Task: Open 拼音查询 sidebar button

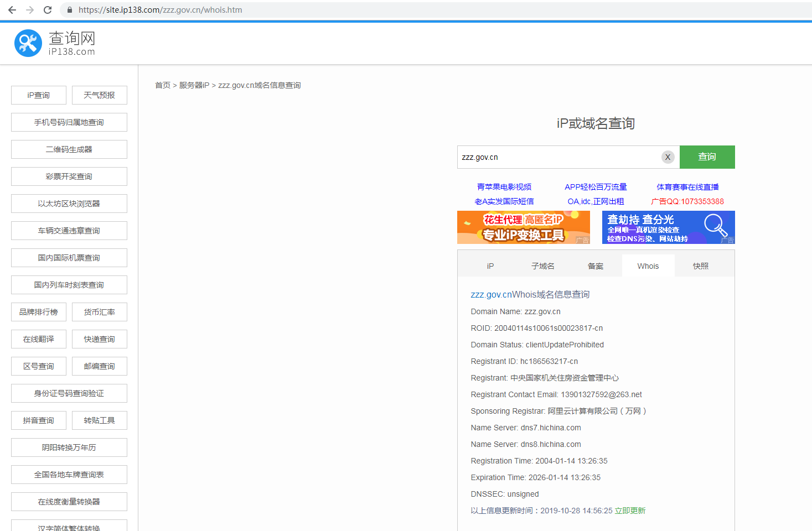Action: 39,420
